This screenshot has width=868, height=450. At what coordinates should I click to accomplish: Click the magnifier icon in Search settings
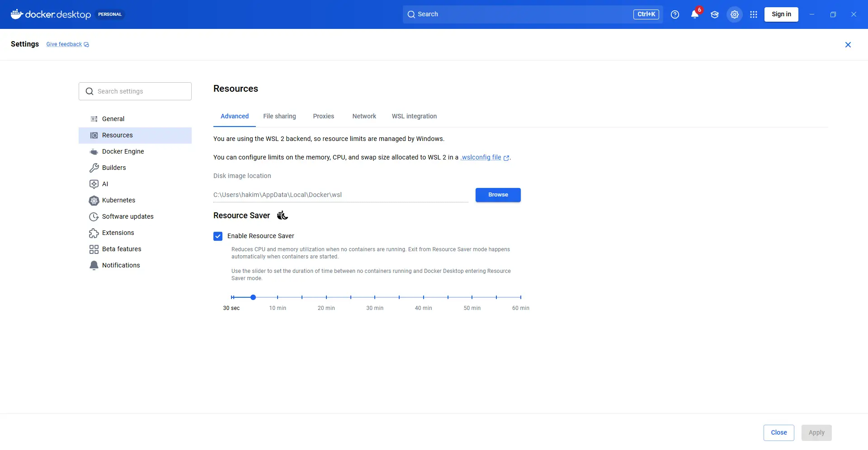90,91
